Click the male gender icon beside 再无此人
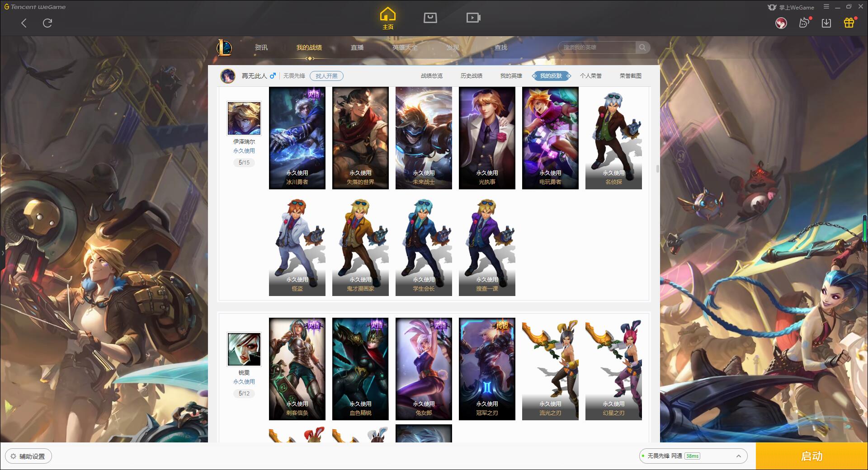Screen dimensions: 868x470 tap(273, 76)
